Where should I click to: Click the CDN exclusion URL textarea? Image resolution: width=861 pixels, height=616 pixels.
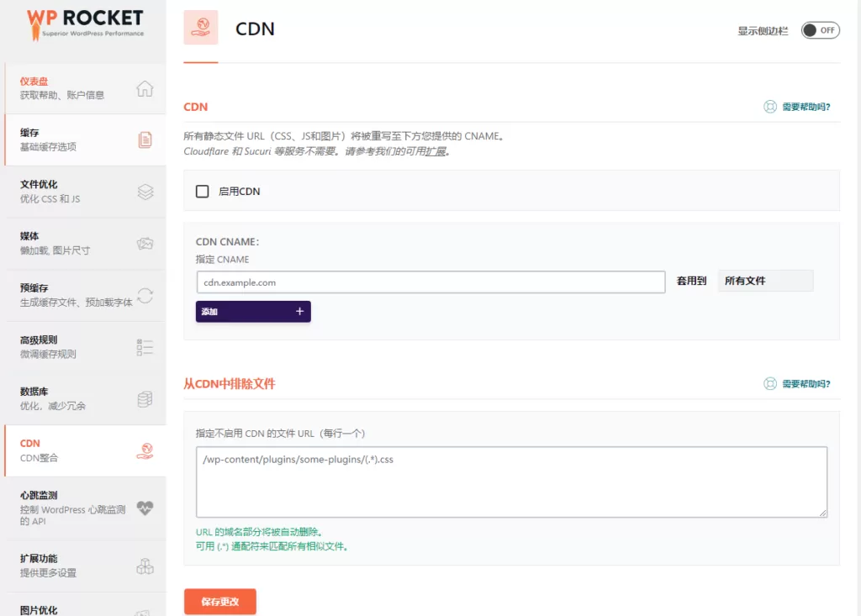510,481
